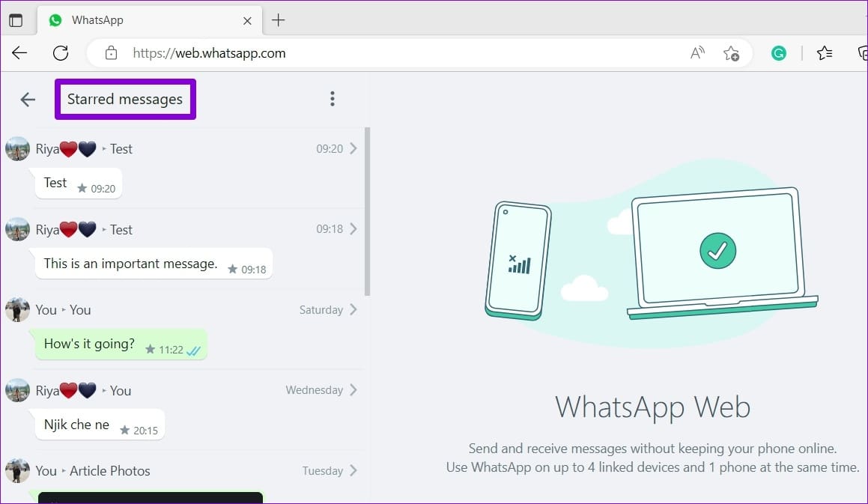Open the Read aloud icon in address bar

(x=697, y=53)
